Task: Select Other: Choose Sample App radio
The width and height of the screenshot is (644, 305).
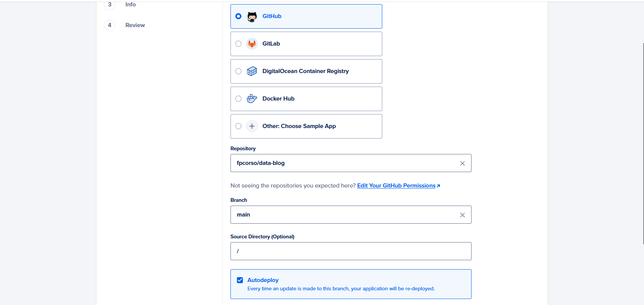Action: click(x=238, y=126)
